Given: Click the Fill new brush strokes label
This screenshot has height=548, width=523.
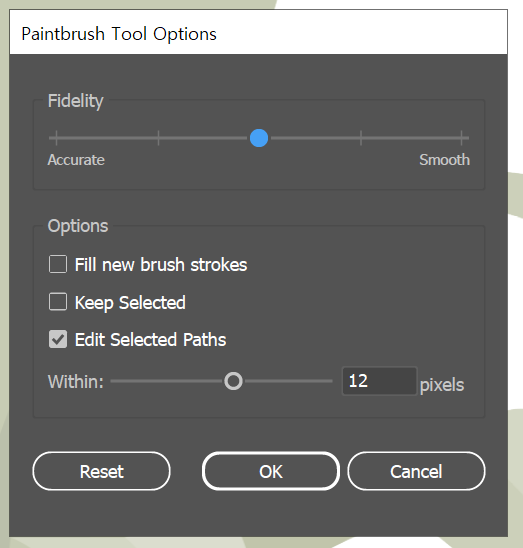Looking at the screenshot, I should point(161,265).
